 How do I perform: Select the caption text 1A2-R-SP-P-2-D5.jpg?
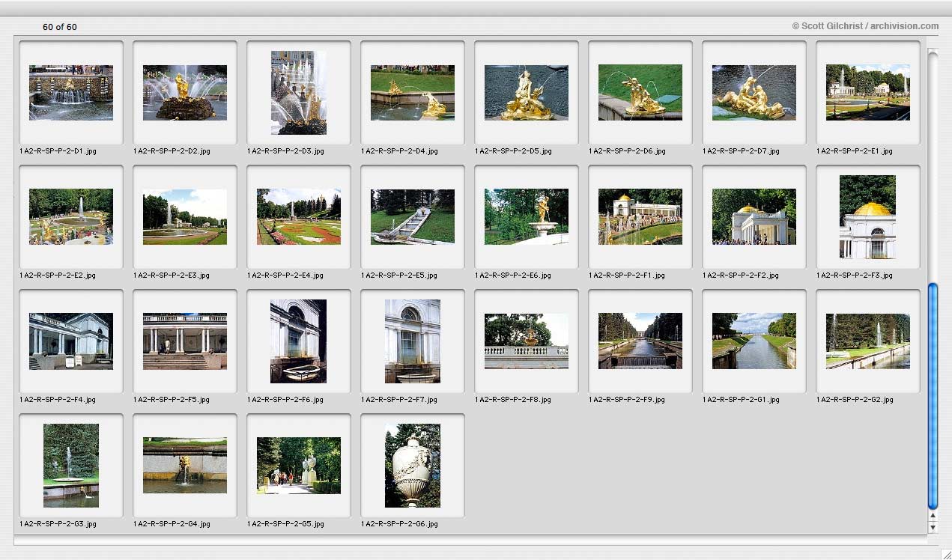point(513,151)
